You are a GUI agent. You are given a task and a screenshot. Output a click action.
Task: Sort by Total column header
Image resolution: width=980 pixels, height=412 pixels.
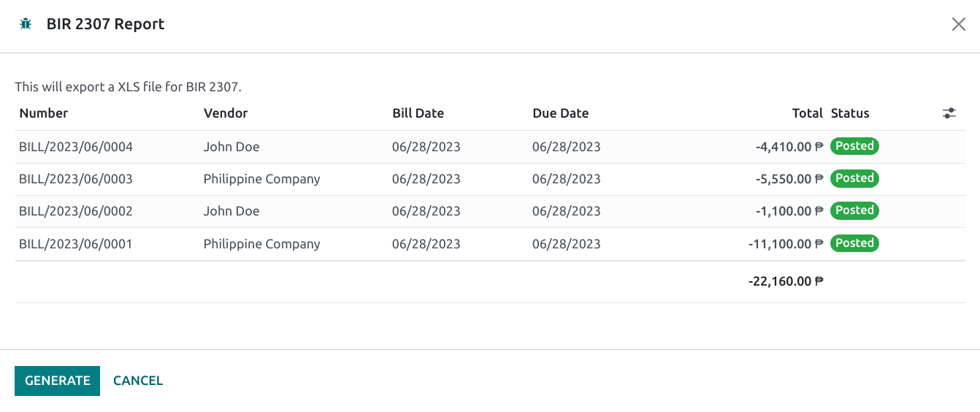click(x=807, y=113)
